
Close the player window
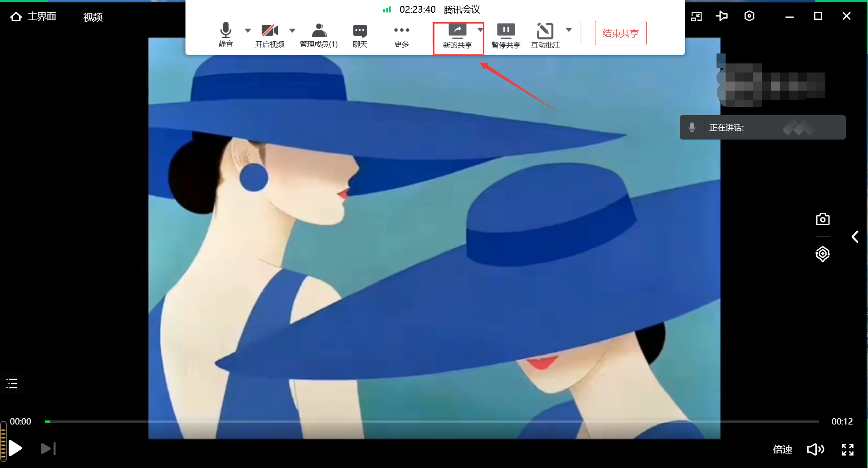coord(846,16)
